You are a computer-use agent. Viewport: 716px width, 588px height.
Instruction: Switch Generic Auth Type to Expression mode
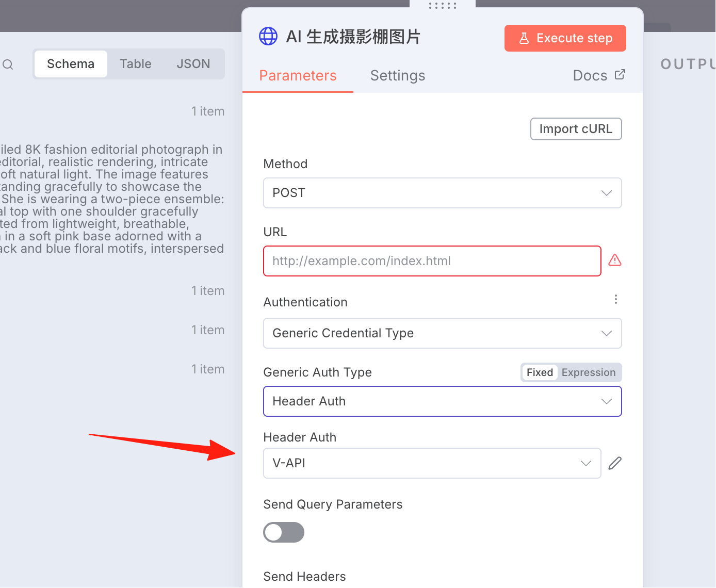[x=589, y=372]
